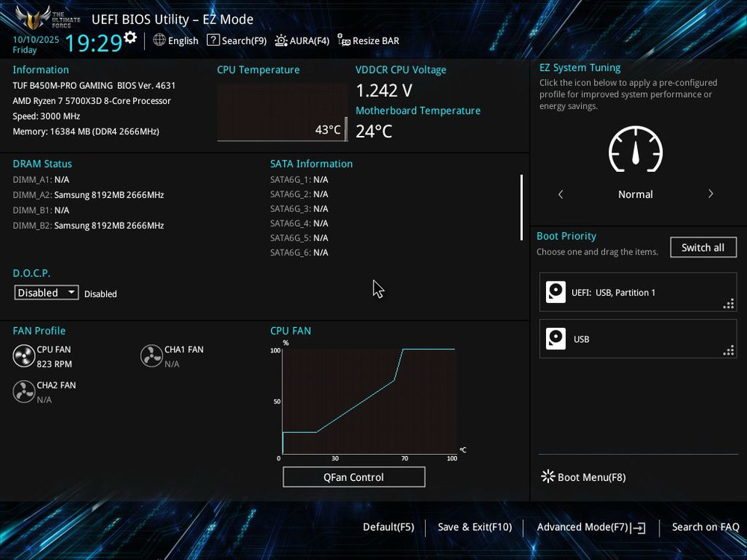Click the CHA2 FAN icon
The width and height of the screenshot is (747, 560).
(x=23, y=391)
